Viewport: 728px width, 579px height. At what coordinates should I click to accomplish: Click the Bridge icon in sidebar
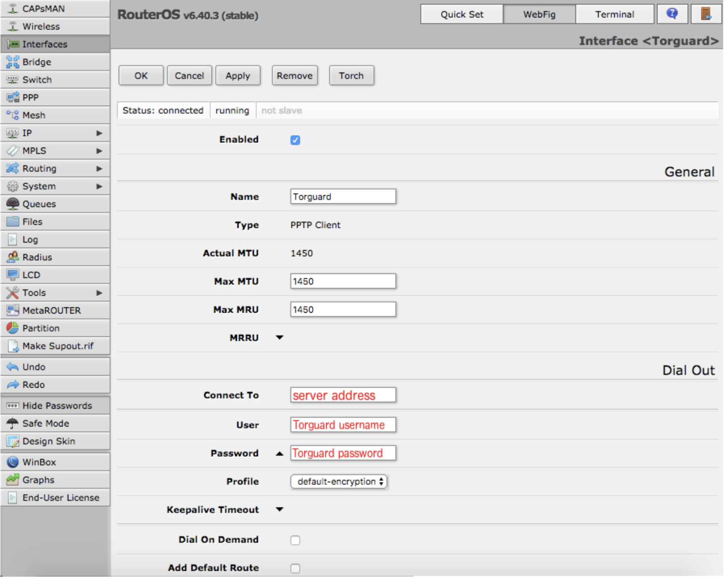[13, 62]
